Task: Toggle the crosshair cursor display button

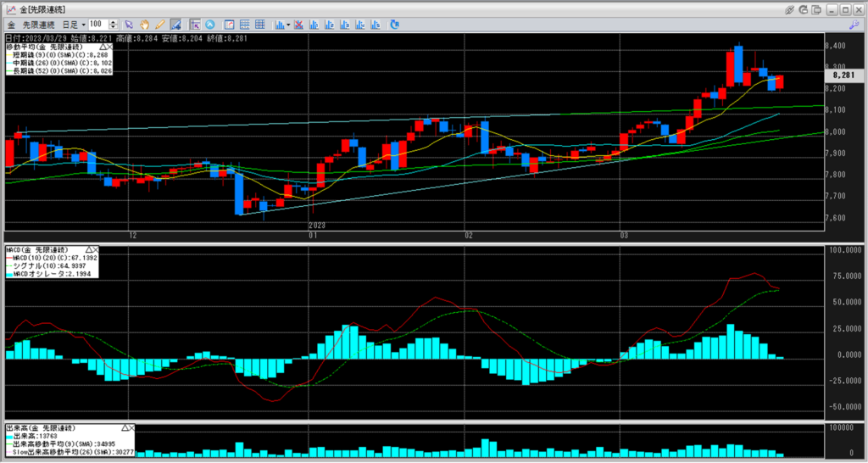Action: [x=195, y=24]
